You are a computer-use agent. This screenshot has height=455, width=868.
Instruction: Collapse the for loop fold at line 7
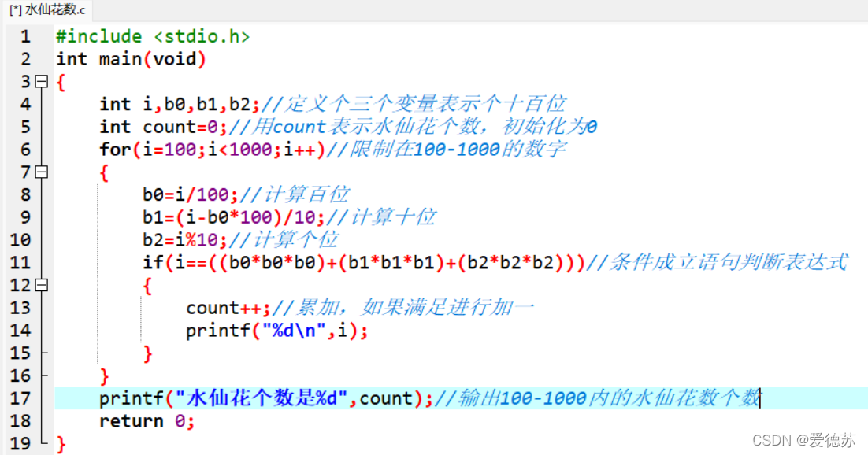tap(42, 172)
